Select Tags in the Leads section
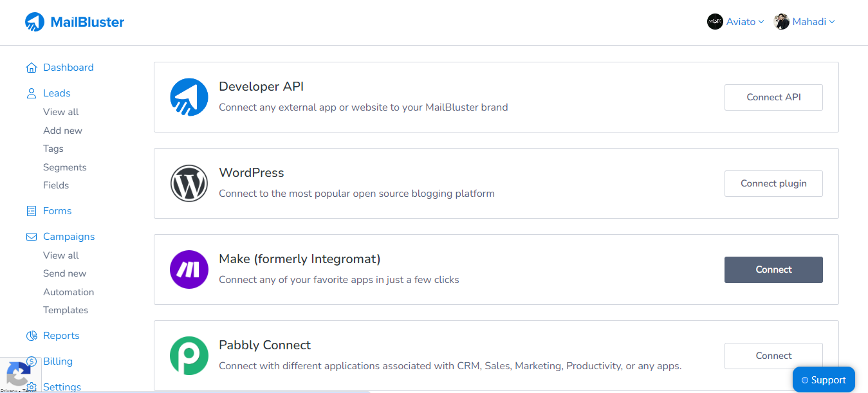 (x=53, y=148)
